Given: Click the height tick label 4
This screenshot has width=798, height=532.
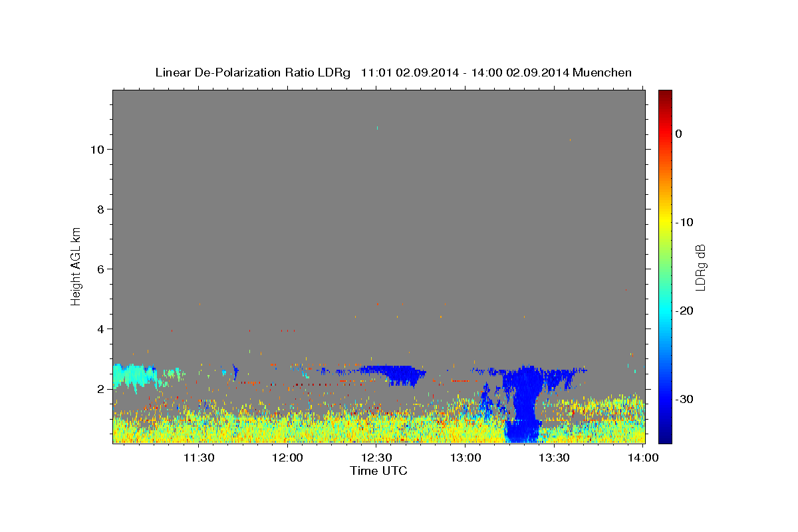Looking at the screenshot, I should 100,329.
